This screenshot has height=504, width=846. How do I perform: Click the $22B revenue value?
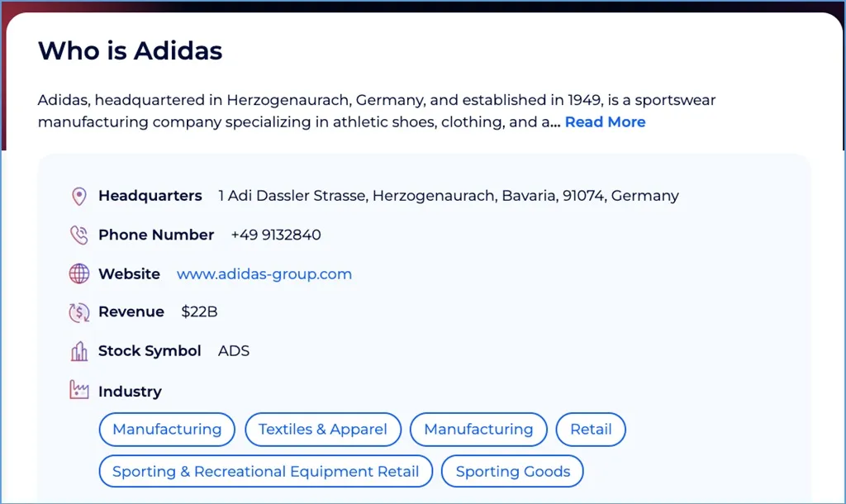[196, 312]
